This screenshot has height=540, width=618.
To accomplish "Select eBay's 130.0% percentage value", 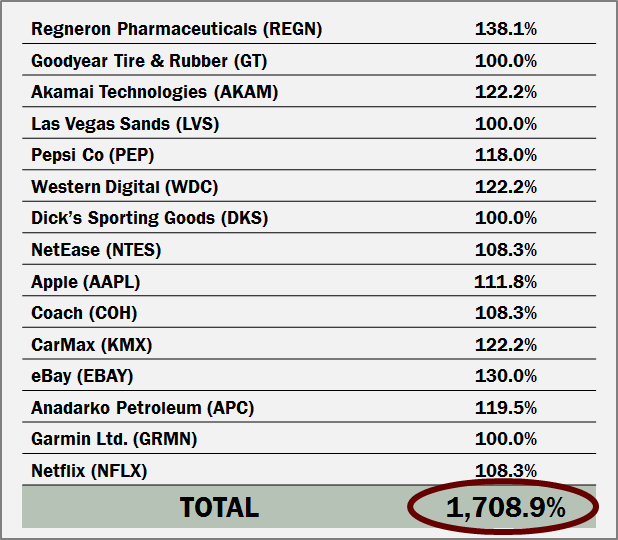I will click(505, 376).
